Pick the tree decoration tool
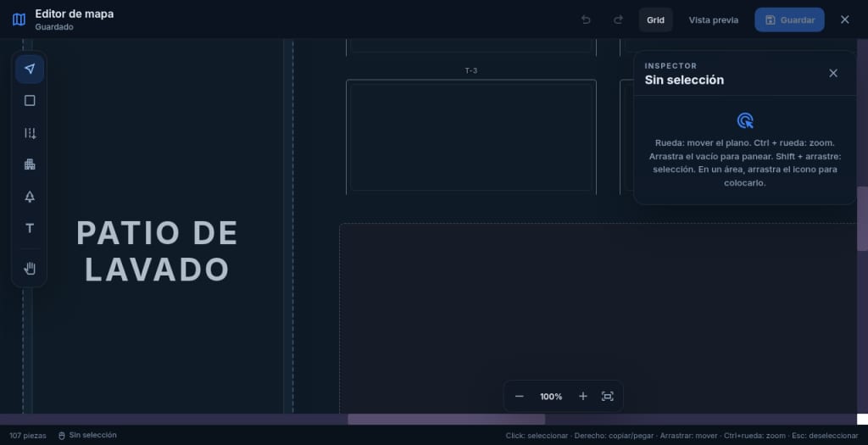Screen dimensions: 868x445 (x=30, y=197)
